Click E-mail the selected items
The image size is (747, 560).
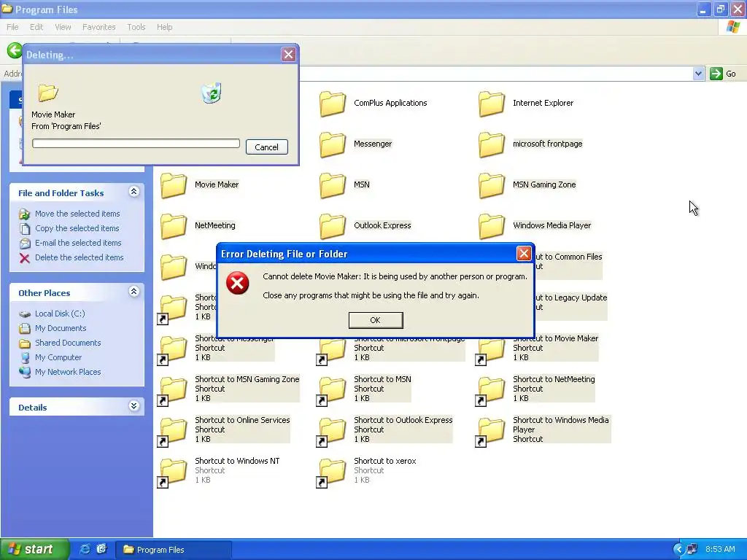click(x=78, y=243)
